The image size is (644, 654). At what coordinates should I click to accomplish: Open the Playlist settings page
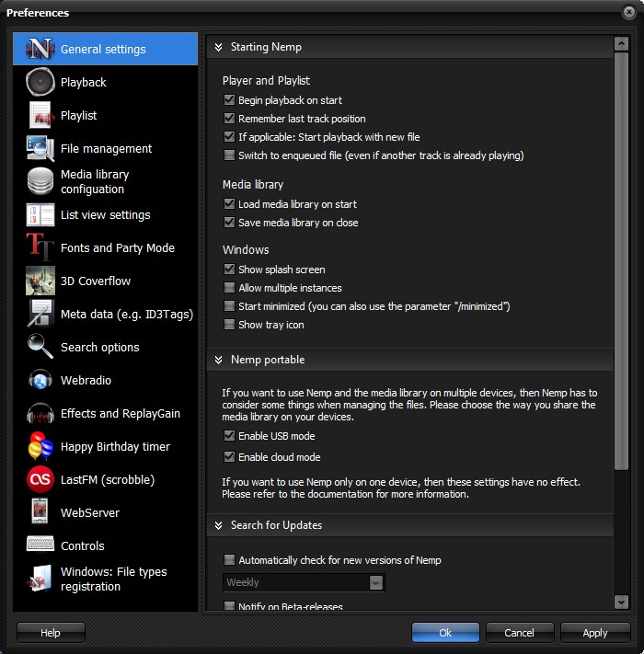pos(79,116)
